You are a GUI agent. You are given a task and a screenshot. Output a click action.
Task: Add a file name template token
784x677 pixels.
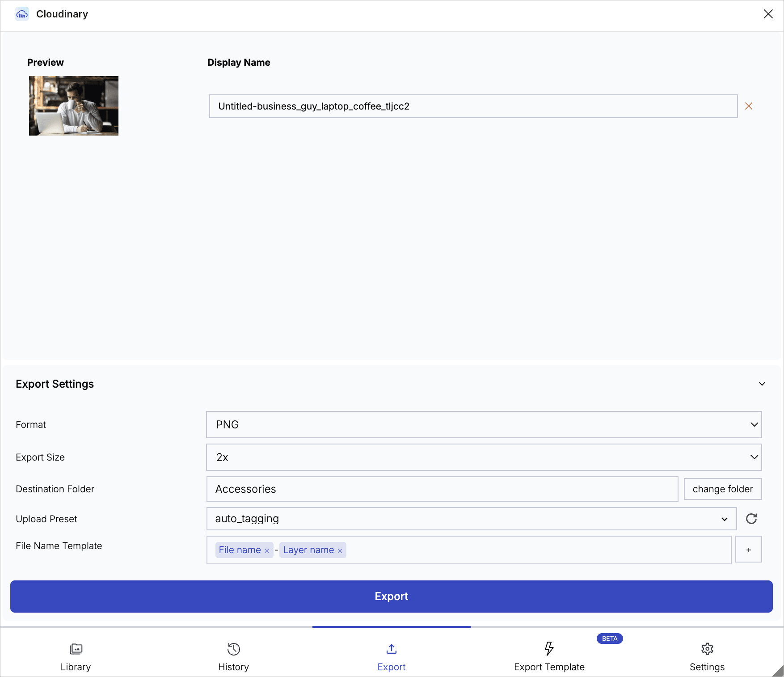[749, 550]
